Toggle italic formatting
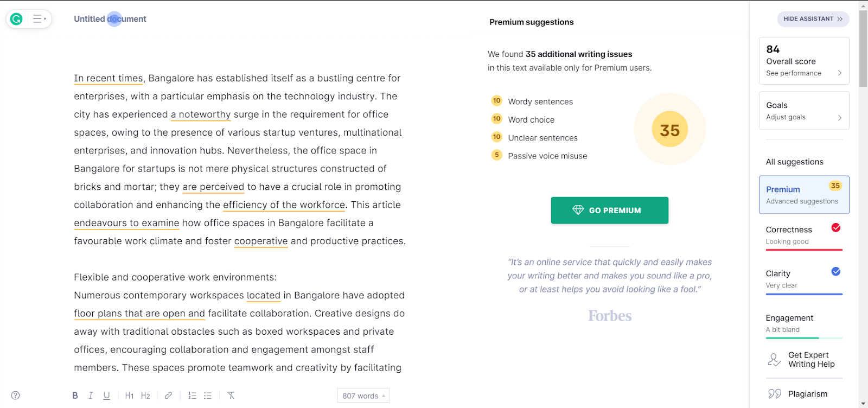 [x=91, y=396]
